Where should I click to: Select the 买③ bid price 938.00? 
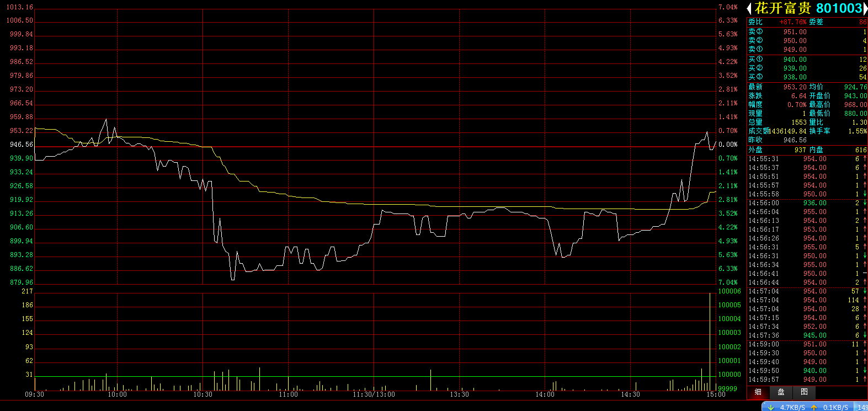795,77
